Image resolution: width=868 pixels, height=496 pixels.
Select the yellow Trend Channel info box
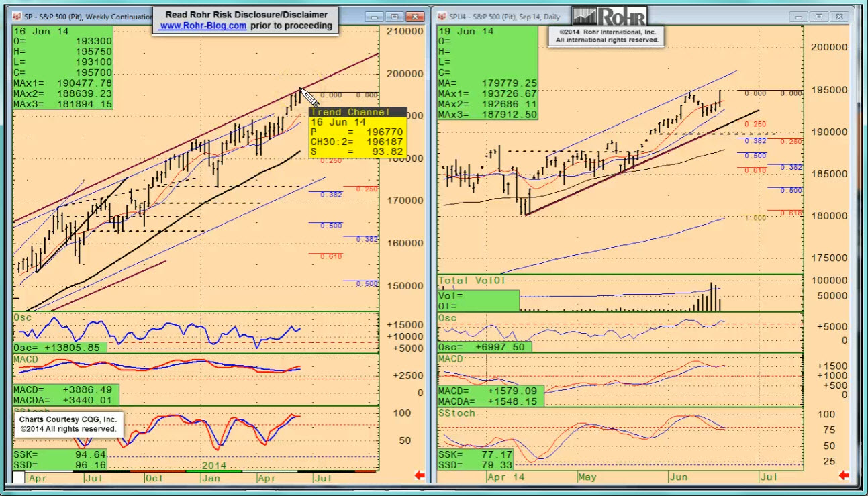click(x=357, y=133)
